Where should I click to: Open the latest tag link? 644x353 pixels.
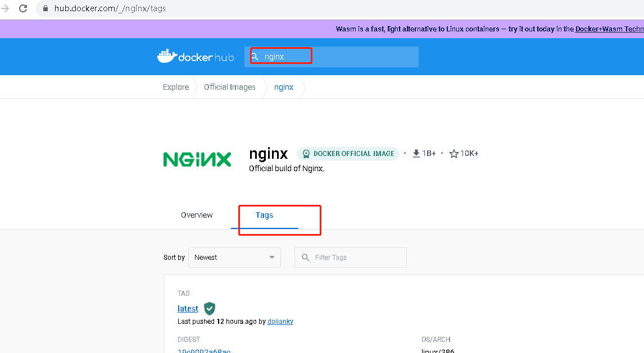coord(188,309)
